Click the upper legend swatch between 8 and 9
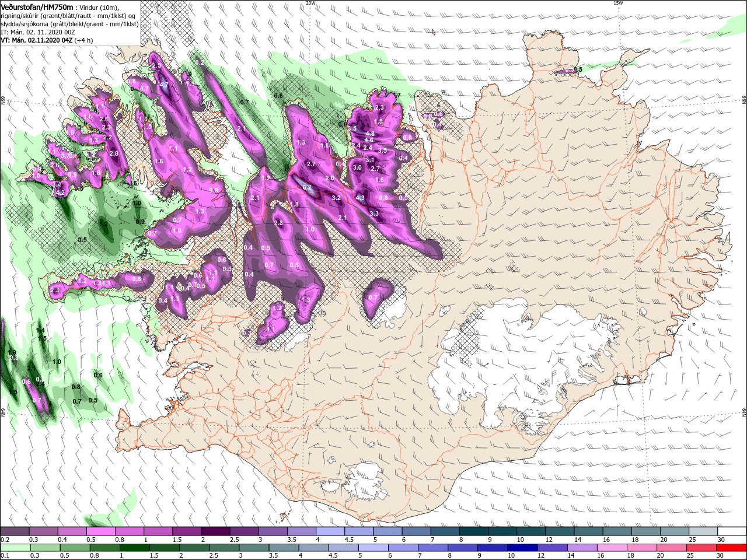Screen dimensions: 747x560 (473, 531)
